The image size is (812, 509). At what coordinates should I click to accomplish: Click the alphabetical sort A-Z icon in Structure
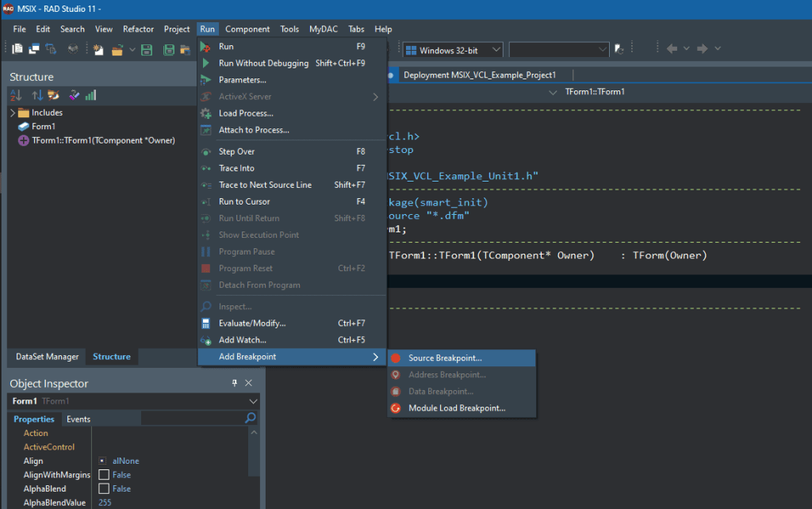[16, 95]
